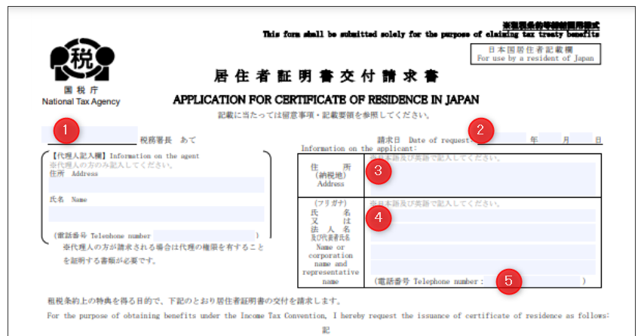Viewport: 644px width, 336px height.
Task: Click the bottom line of applicant name field
Action: pyautogui.click(x=483, y=267)
